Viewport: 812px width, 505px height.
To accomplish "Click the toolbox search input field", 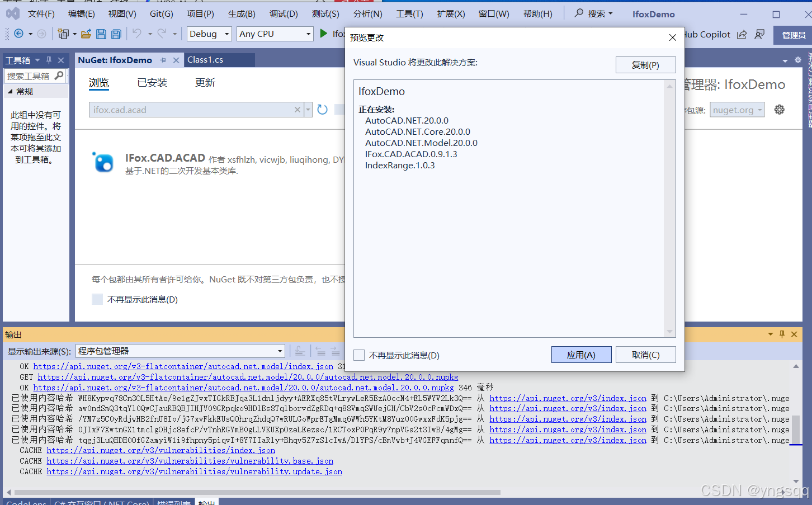I will (29, 75).
